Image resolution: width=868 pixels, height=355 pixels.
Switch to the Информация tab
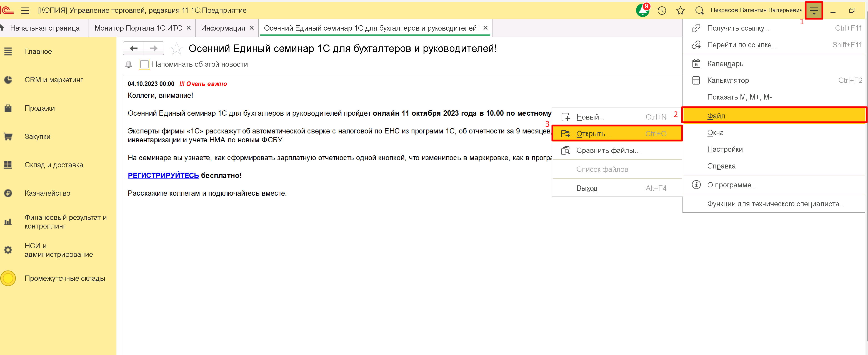223,28
